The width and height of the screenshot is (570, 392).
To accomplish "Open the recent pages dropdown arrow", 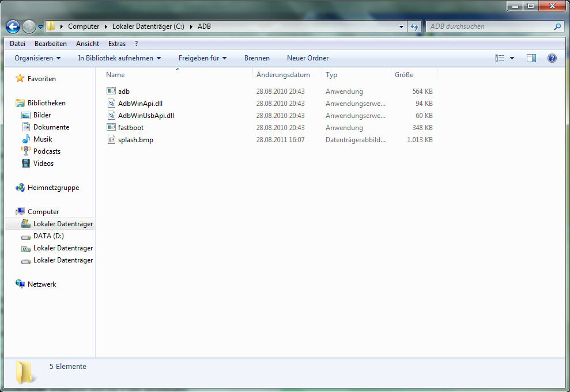I will [x=40, y=27].
